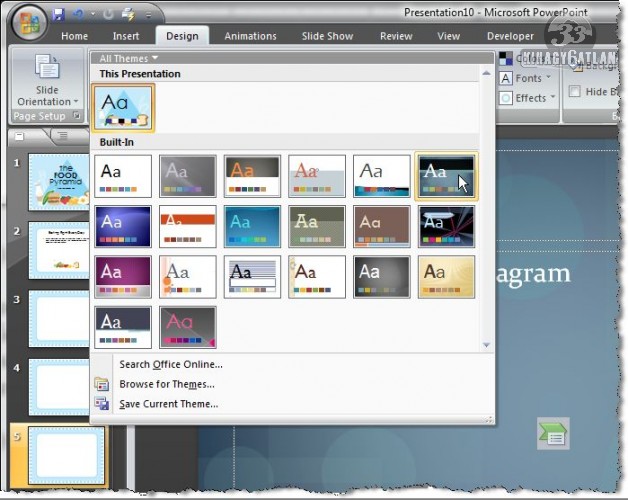Open the theme Effects dropdown
The height and width of the screenshot is (500, 628).
(528, 98)
